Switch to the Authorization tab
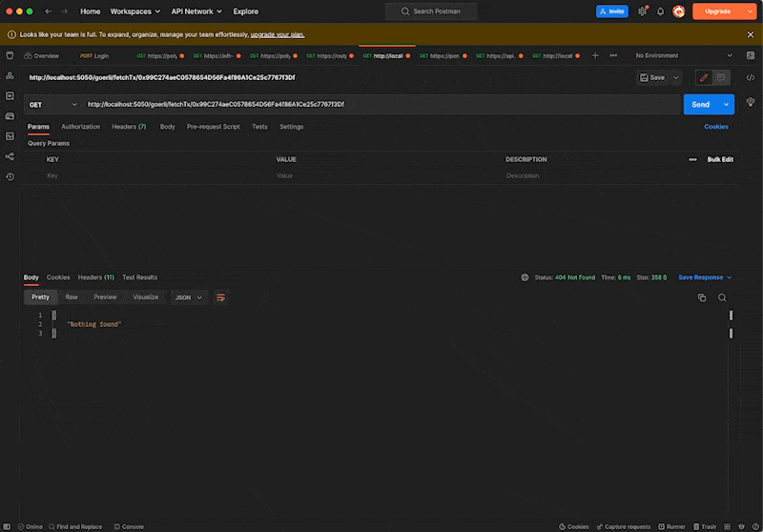This screenshot has height=532, width=763. click(80, 127)
